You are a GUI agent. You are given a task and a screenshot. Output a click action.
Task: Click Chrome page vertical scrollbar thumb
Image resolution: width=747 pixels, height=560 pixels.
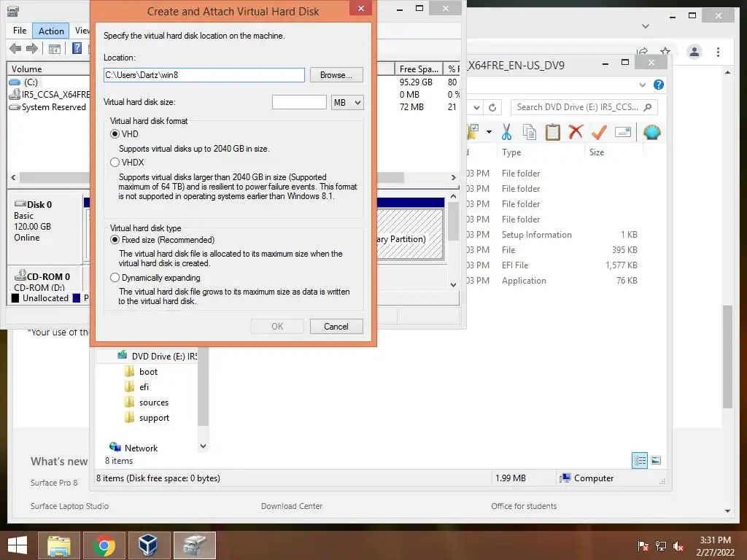pos(727,356)
